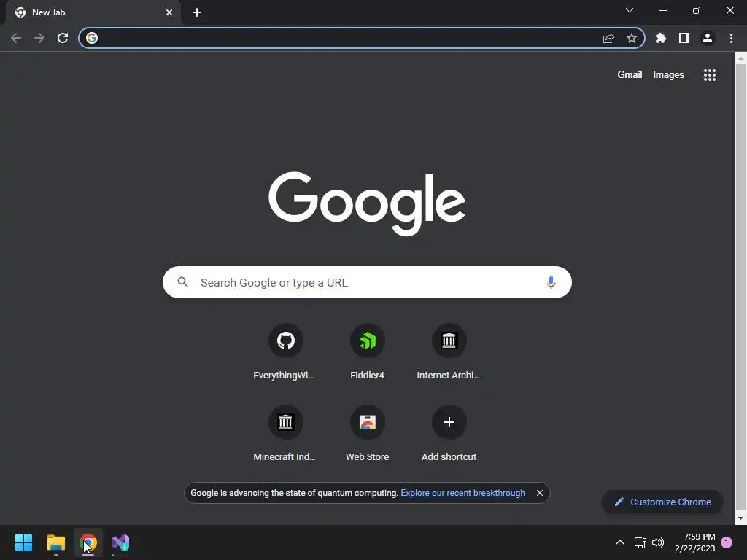This screenshot has height=560, width=747.
Task: Open the Fiddler4 shortcut
Action: tap(368, 352)
